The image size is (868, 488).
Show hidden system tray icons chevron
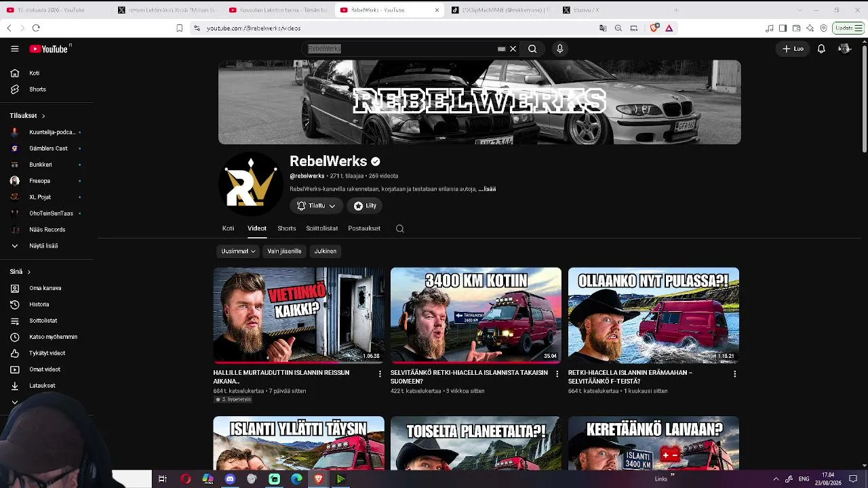click(776, 479)
